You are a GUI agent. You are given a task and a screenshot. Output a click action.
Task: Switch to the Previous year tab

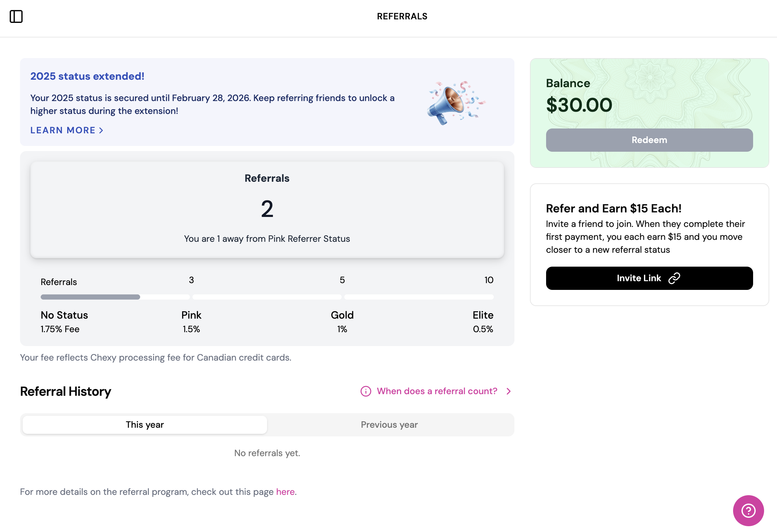click(389, 425)
